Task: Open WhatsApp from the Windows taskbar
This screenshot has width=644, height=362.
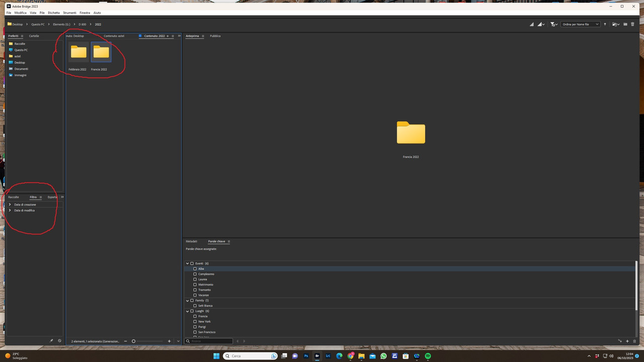Action: click(383, 356)
